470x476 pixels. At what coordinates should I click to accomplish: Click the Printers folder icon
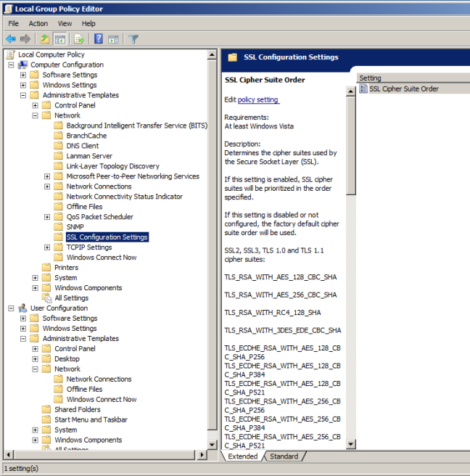46,268
